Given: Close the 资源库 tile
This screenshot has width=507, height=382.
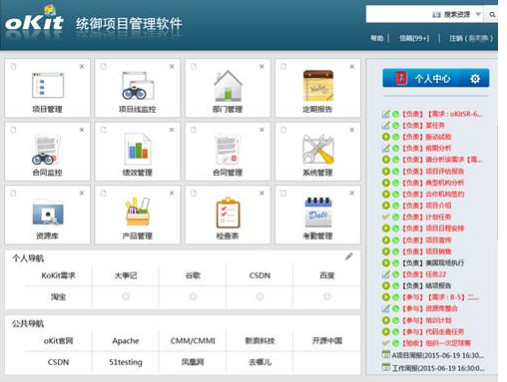Looking at the screenshot, I should coord(82,193).
